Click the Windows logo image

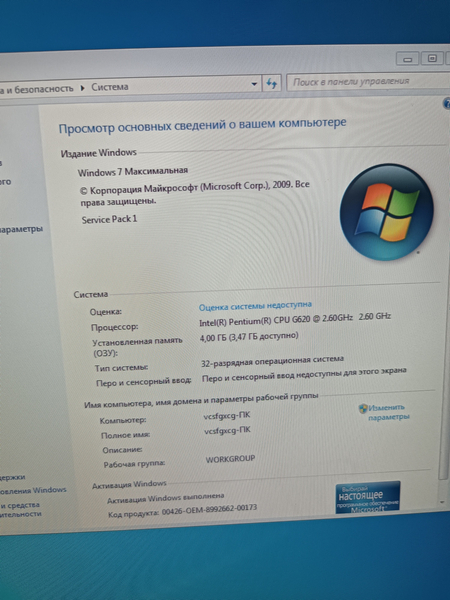[386, 212]
